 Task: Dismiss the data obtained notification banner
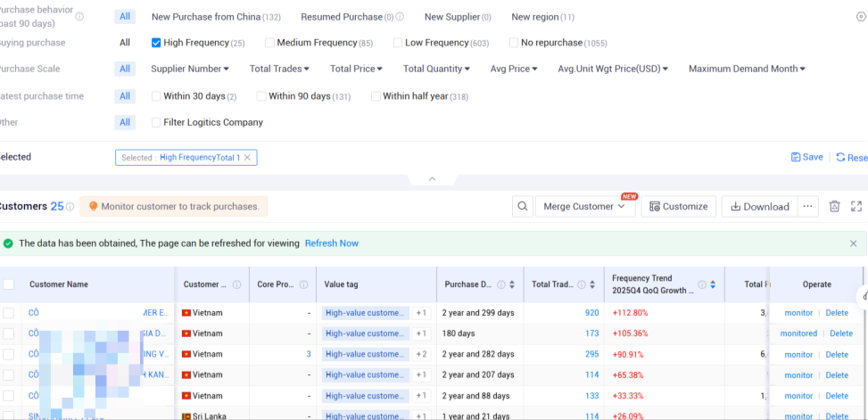[x=854, y=243]
